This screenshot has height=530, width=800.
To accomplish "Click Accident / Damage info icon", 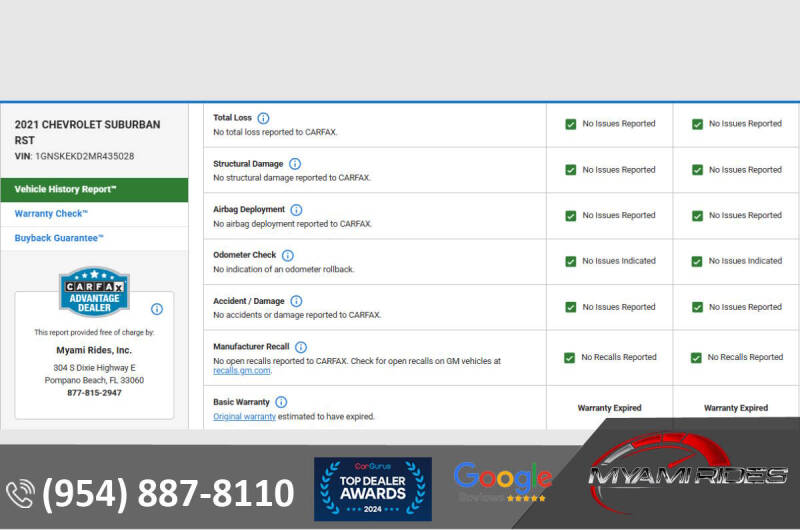I will [x=296, y=301].
